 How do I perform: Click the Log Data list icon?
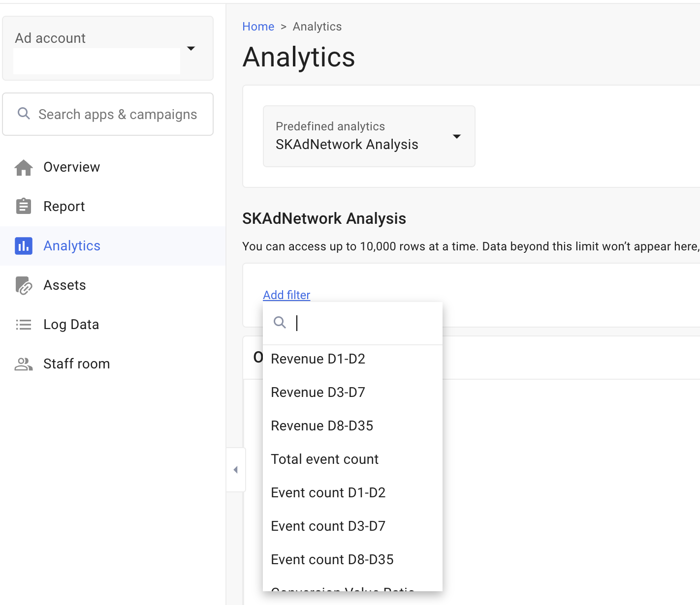[x=24, y=325]
